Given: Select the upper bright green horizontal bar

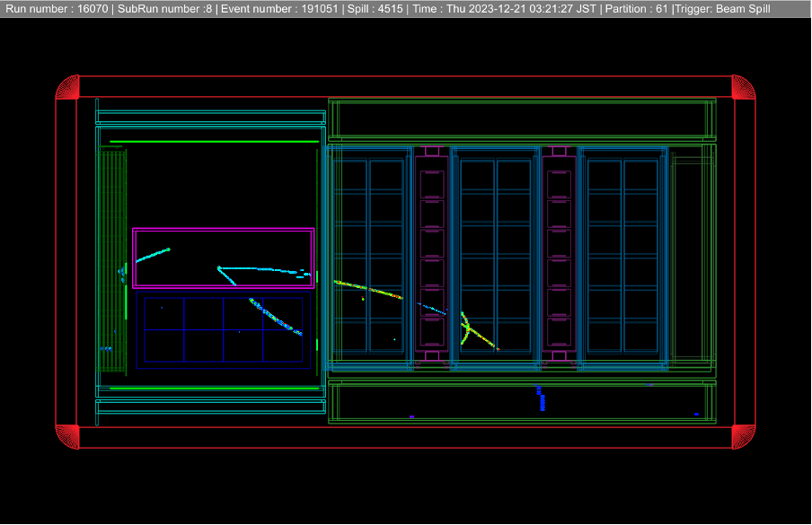Looking at the screenshot, I should coord(215,141).
